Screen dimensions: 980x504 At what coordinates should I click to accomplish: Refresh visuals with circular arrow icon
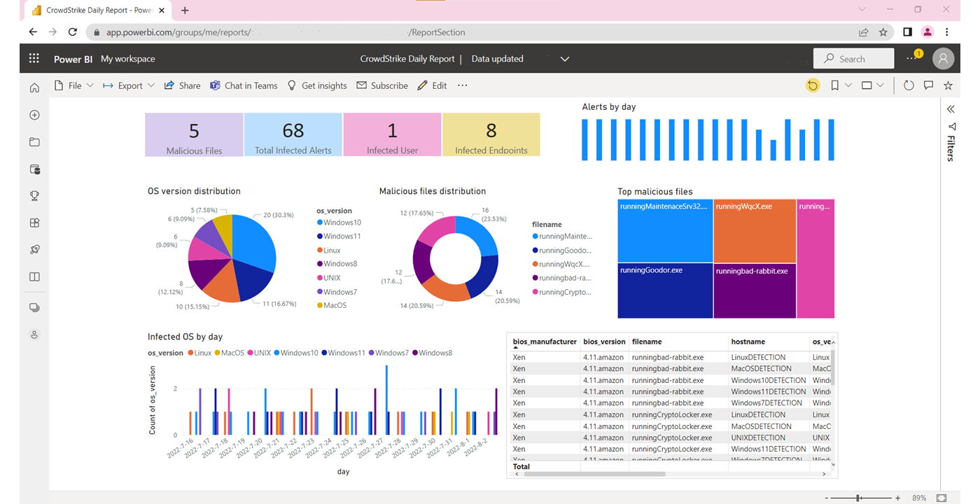click(x=909, y=85)
